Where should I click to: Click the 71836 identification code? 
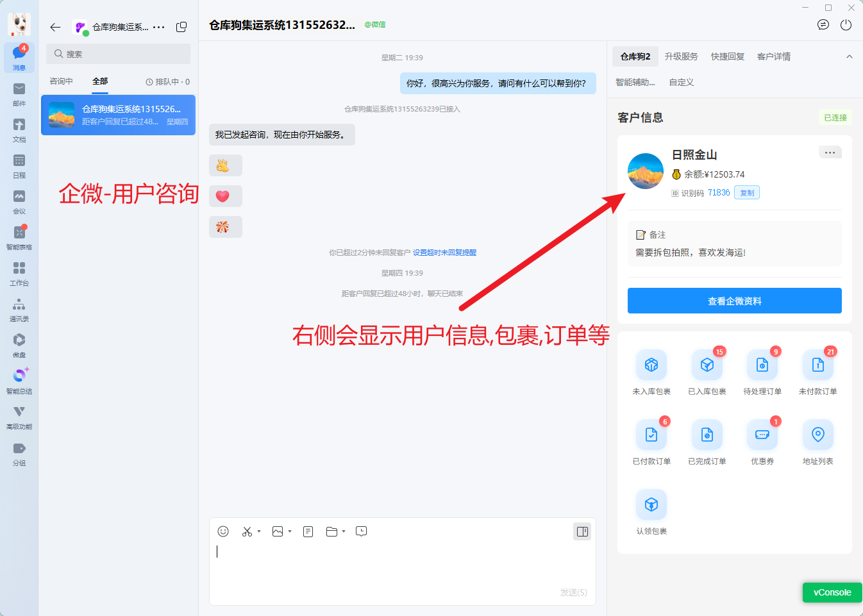click(x=719, y=193)
